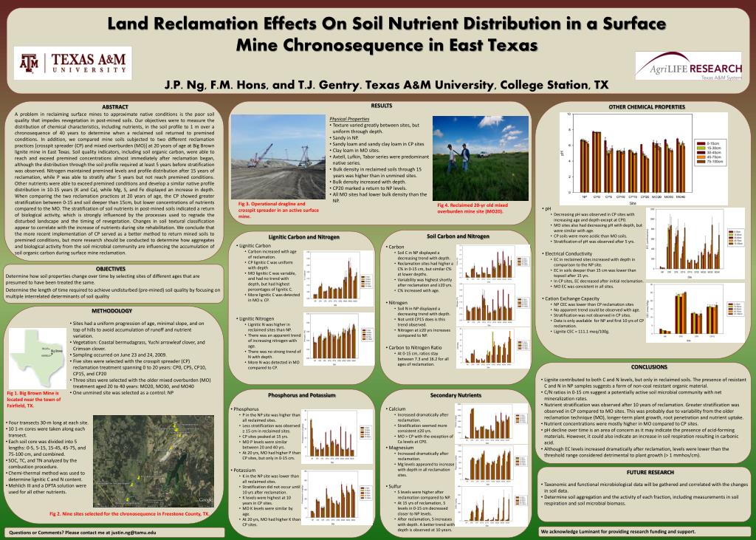Click the 75-100cm legend swatch in pH chart

tap(700, 163)
